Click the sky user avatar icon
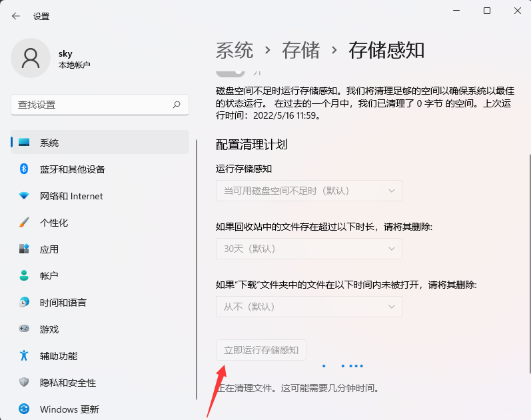Screen dimensions: 531x420 tap(31, 57)
